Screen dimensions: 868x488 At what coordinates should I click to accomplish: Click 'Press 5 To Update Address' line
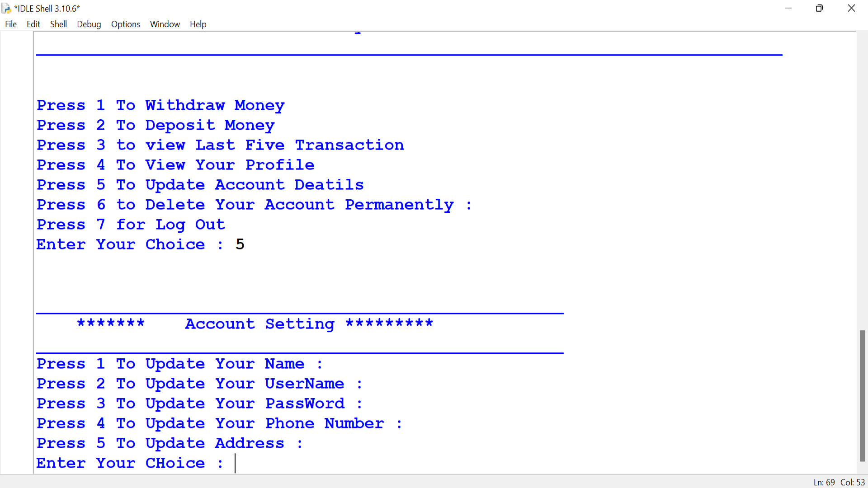click(x=170, y=443)
